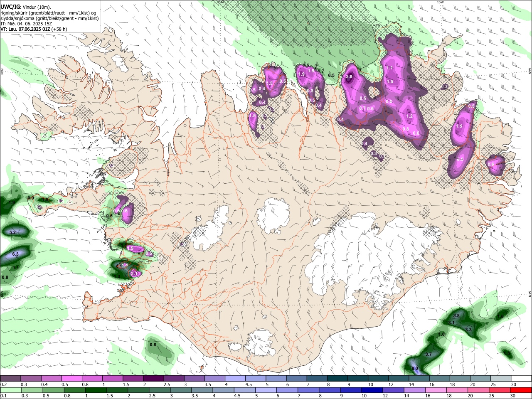Click the bright red swatch labeled 30
This screenshot has width=532, height=399.
(520, 390)
